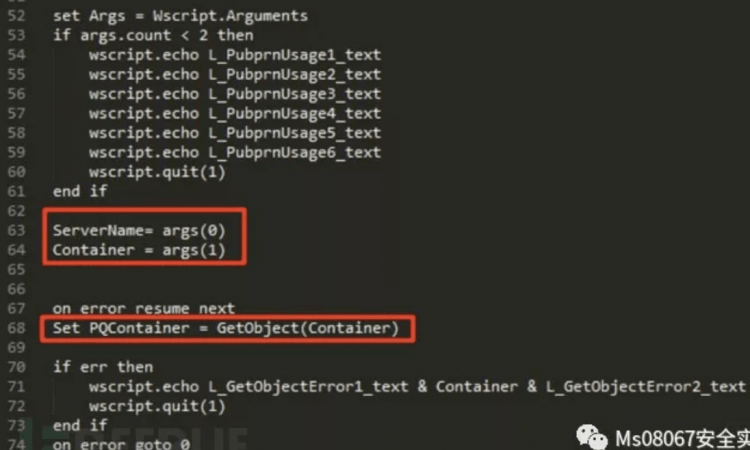This screenshot has height=450, width=750.
Task: Click 'set Args = Wscript.Arguments' line
Action: click(x=180, y=16)
